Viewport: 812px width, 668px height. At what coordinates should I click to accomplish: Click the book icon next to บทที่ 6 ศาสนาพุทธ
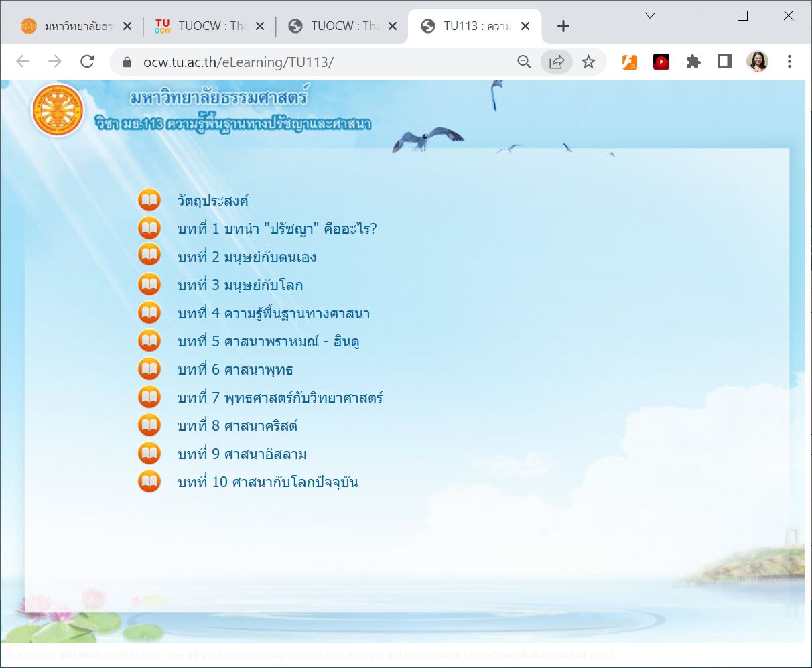tap(149, 369)
